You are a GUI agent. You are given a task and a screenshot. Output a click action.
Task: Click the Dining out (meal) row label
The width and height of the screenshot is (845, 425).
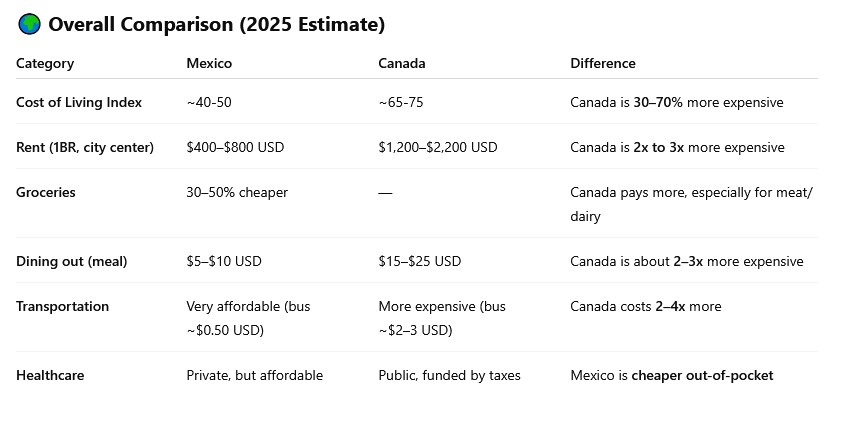click(x=72, y=261)
